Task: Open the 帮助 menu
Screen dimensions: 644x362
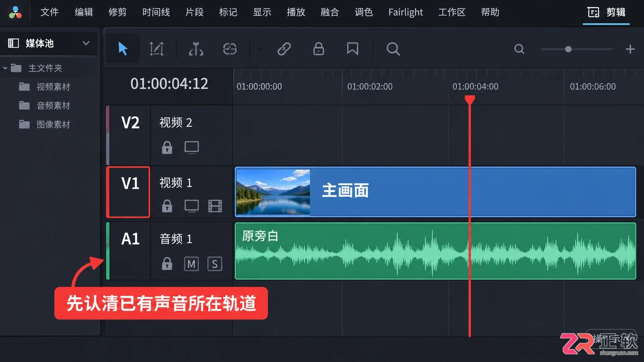Action: point(490,12)
